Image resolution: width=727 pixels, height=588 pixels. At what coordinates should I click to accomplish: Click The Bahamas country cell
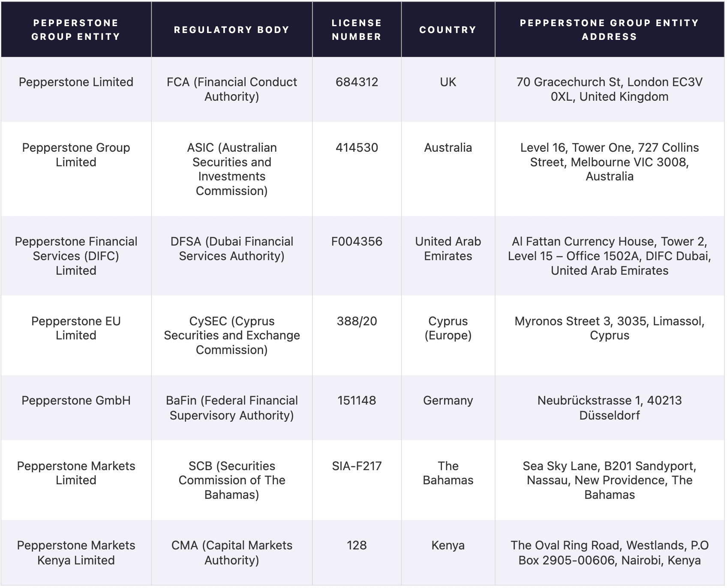click(448, 480)
